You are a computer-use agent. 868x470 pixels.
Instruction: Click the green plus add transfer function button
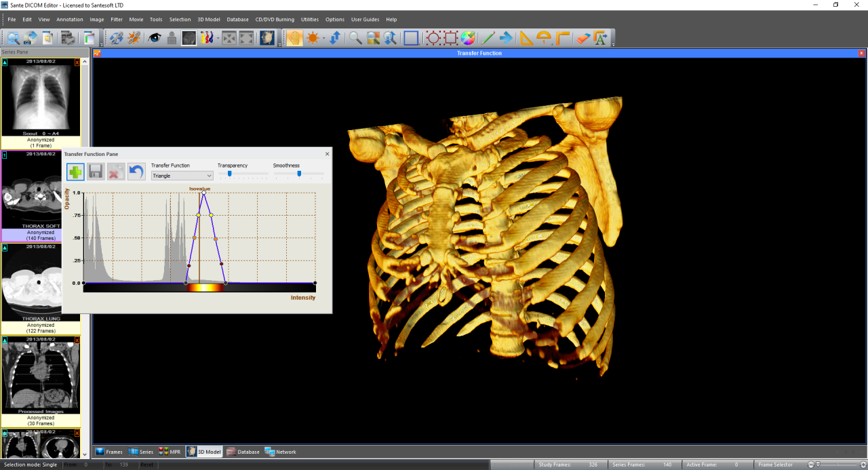(x=75, y=172)
